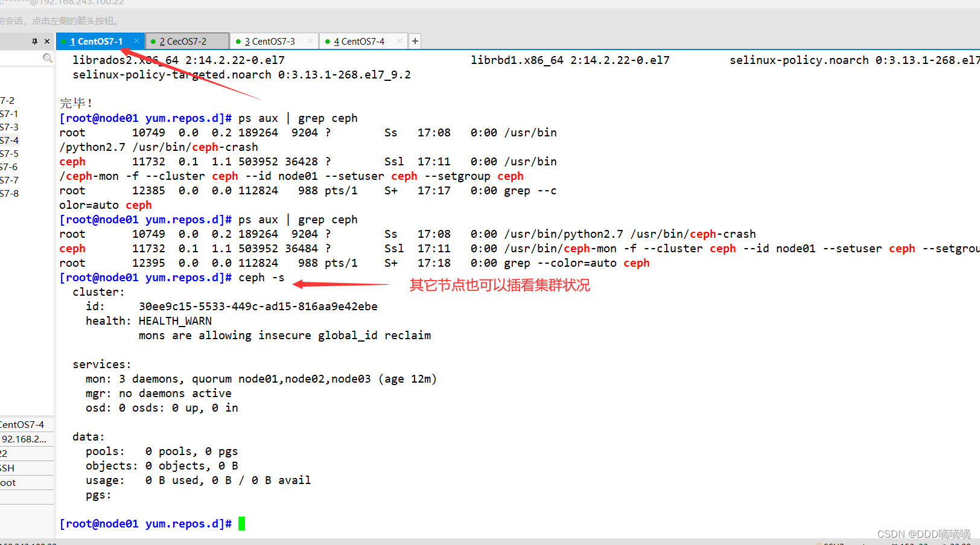Click the first 'ps aux | grep ceph' command

click(x=298, y=118)
